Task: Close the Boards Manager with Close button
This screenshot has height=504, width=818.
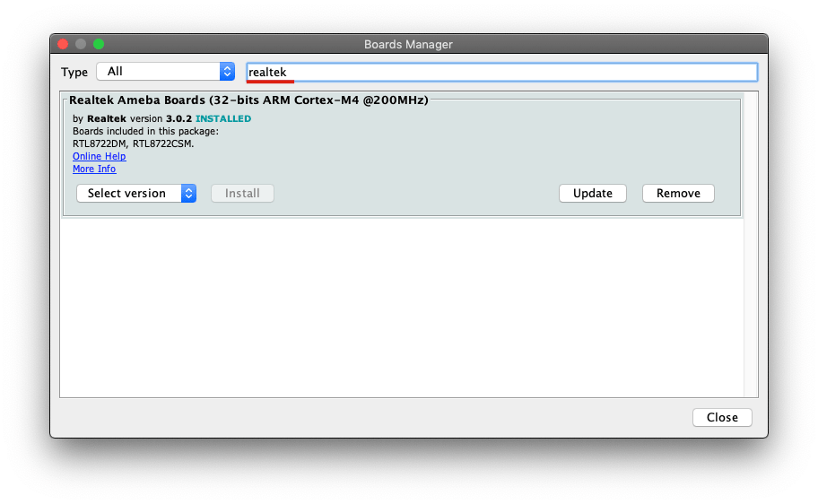Action: [722, 417]
